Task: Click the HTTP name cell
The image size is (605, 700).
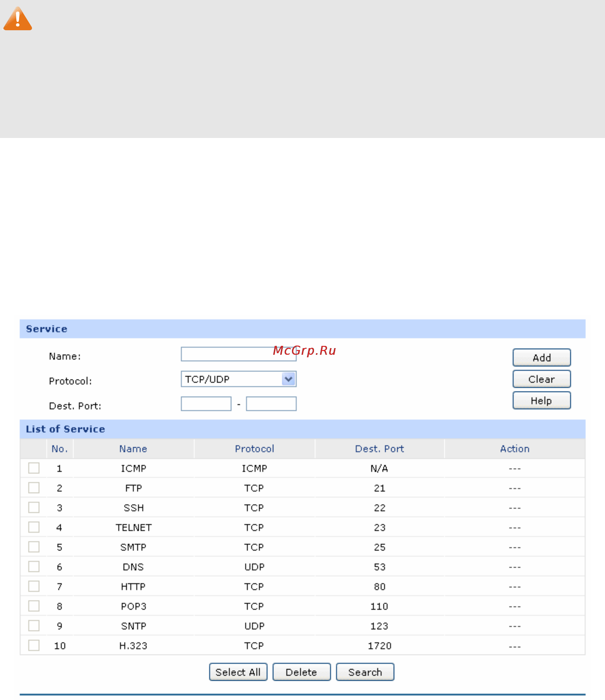Action: [133, 587]
